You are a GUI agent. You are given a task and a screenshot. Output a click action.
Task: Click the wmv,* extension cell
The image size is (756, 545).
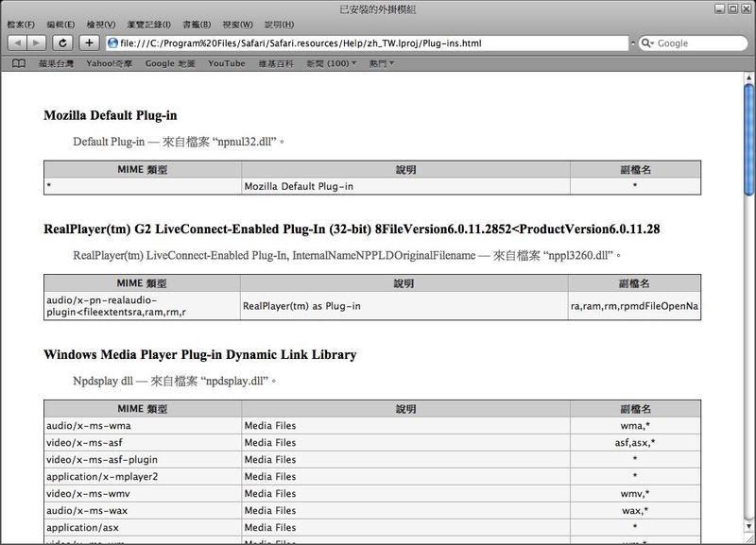pyautogui.click(x=635, y=493)
